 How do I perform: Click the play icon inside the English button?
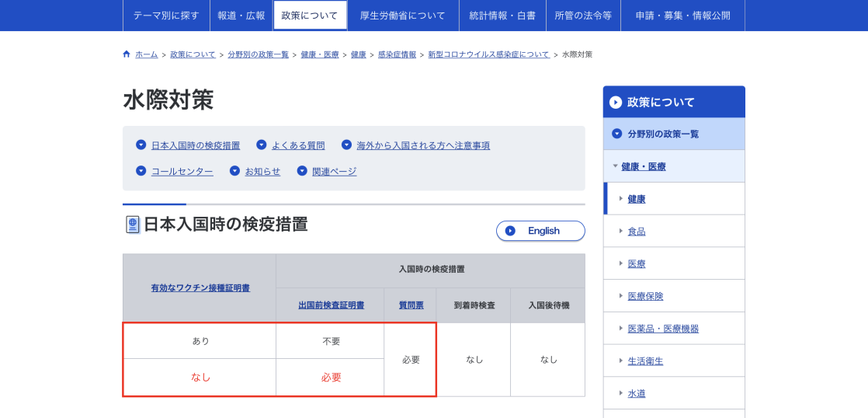coord(510,231)
